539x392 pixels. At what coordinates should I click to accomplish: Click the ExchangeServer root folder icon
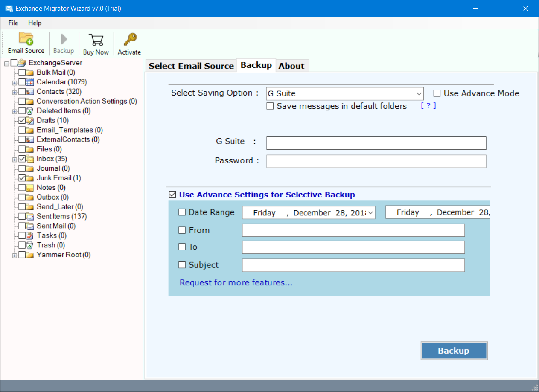point(22,63)
